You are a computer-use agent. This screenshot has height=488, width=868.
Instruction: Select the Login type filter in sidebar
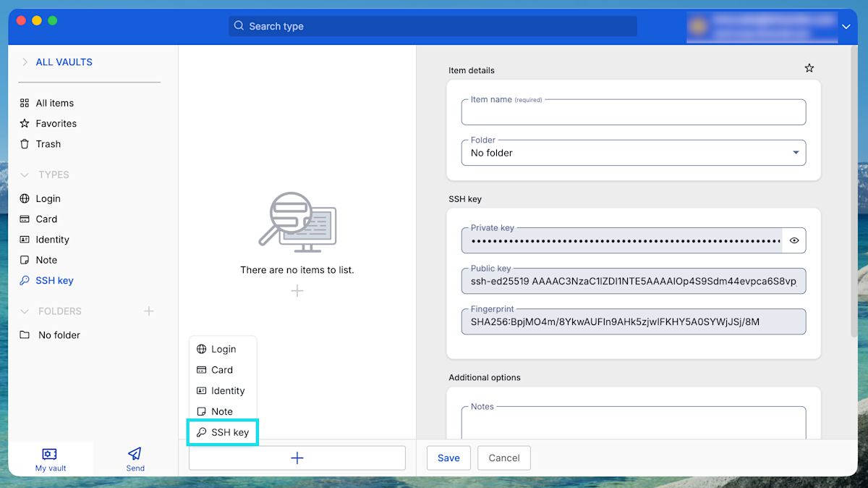pos(46,198)
